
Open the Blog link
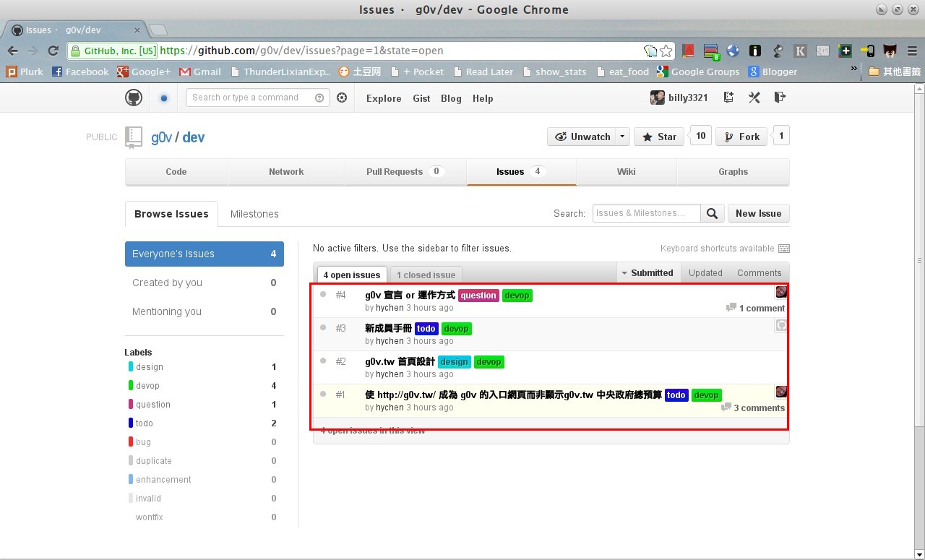pyautogui.click(x=451, y=98)
